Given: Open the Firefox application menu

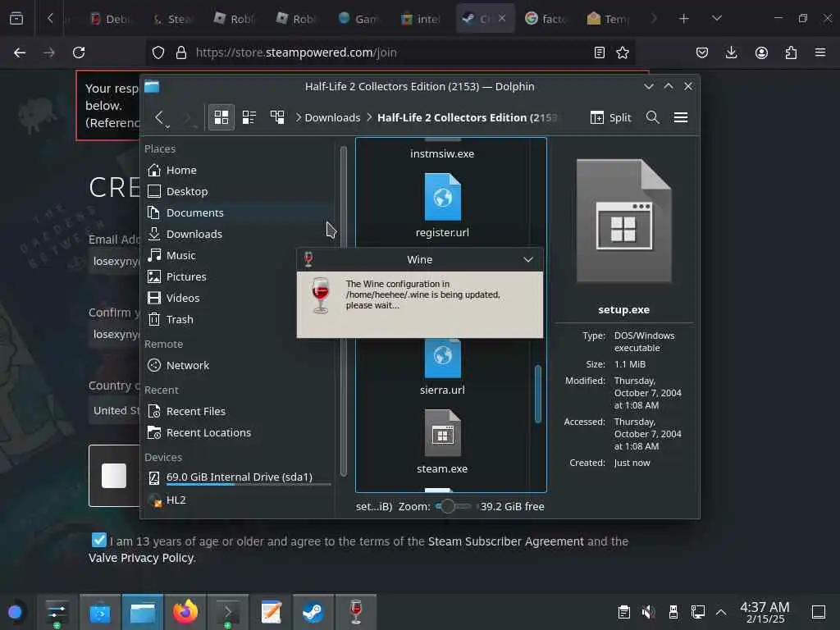Looking at the screenshot, I should tap(820, 52).
